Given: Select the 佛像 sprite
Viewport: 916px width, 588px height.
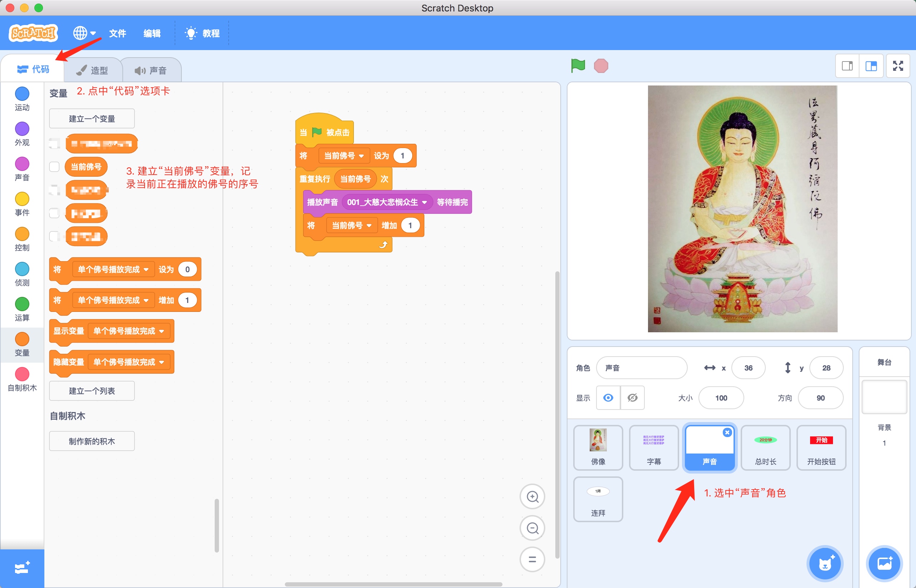Looking at the screenshot, I should [598, 447].
